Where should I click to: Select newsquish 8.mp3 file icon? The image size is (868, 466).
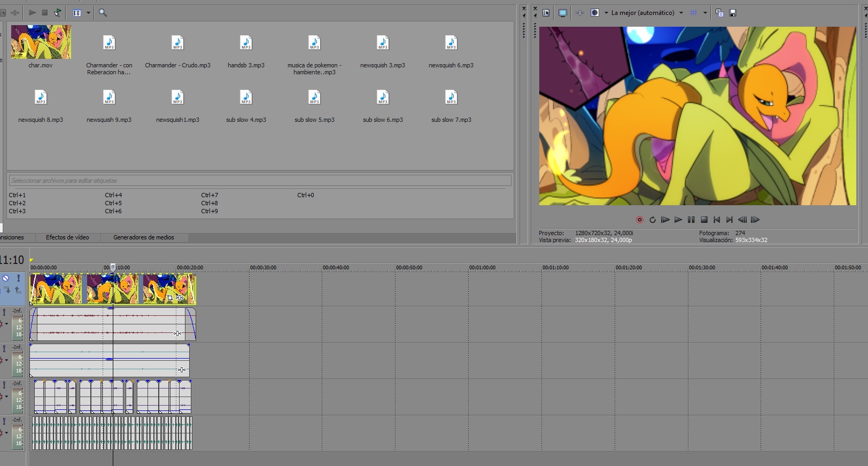tap(41, 97)
